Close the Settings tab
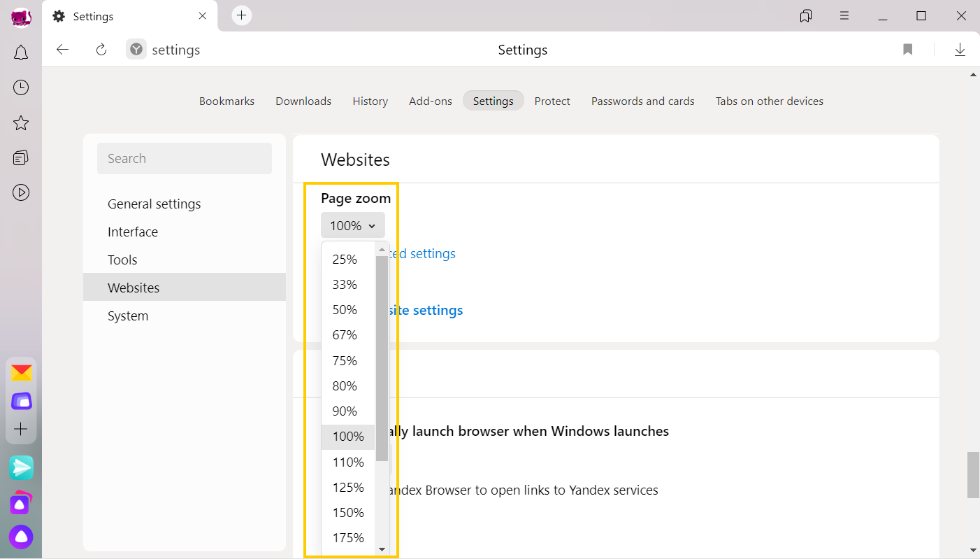Viewport: 980px width, 559px height. pos(203,16)
